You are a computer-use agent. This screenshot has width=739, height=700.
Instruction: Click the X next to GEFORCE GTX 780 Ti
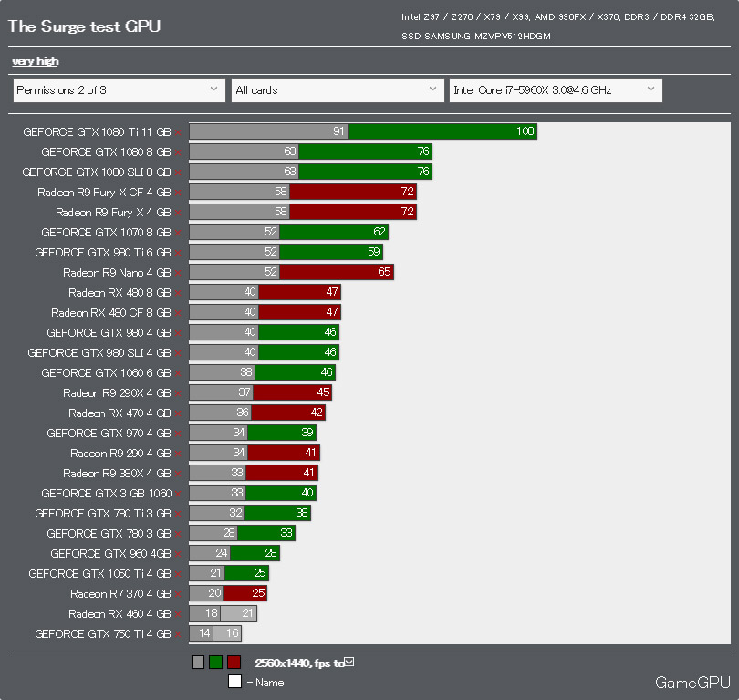pos(178,514)
